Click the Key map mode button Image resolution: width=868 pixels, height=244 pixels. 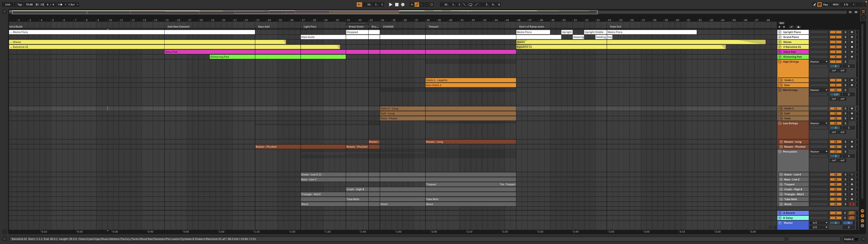tap(826, 5)
